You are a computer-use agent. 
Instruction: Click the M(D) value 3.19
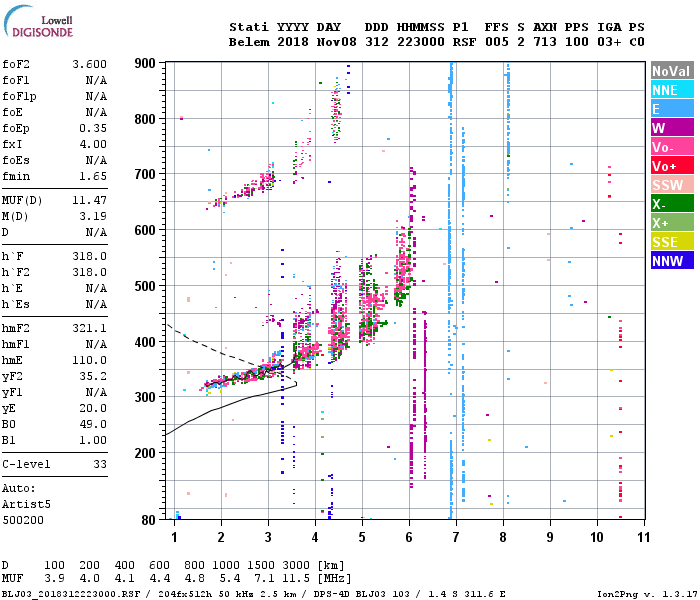pos(93,216)
